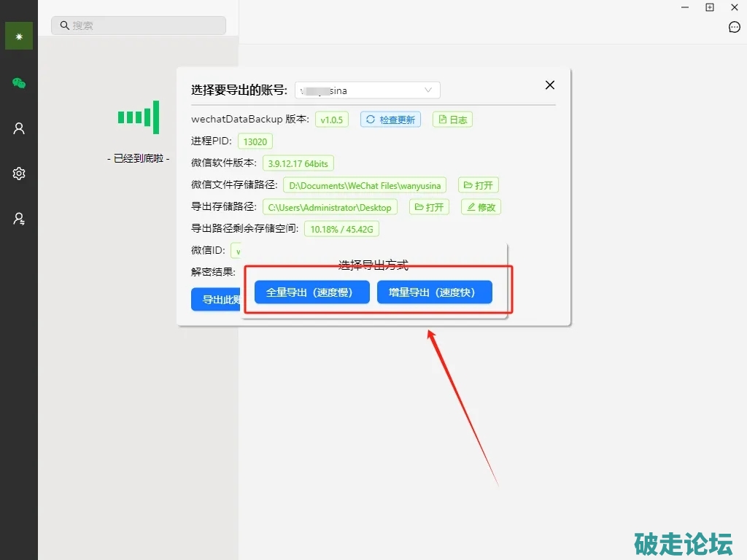
Task: Open the export storage path folder
Action: tap(429, 207)
